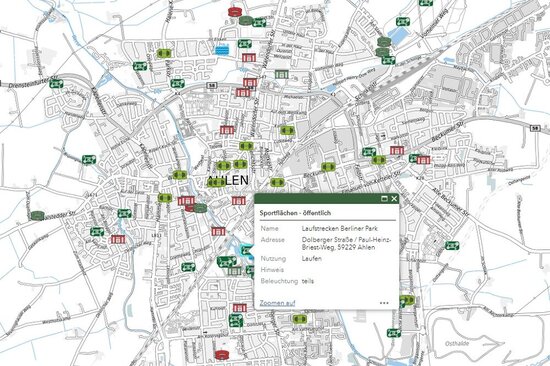Click the 'Laufstrecken Berliner Park' name value

coord(340,228)
